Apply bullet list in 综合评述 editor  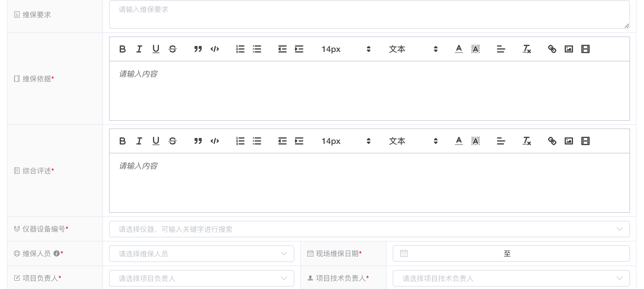257,141
